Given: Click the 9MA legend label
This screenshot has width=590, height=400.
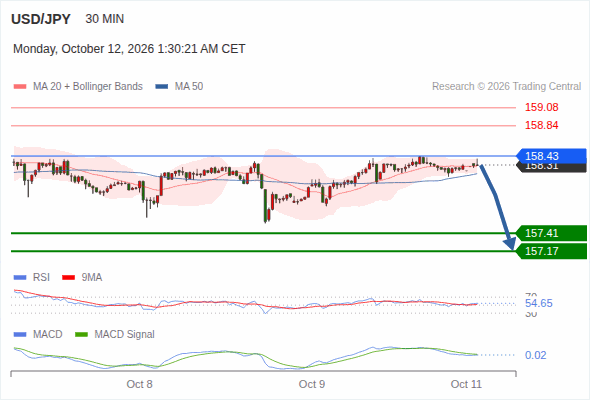Looking at the screenshot, I should [x=92, y=278].
